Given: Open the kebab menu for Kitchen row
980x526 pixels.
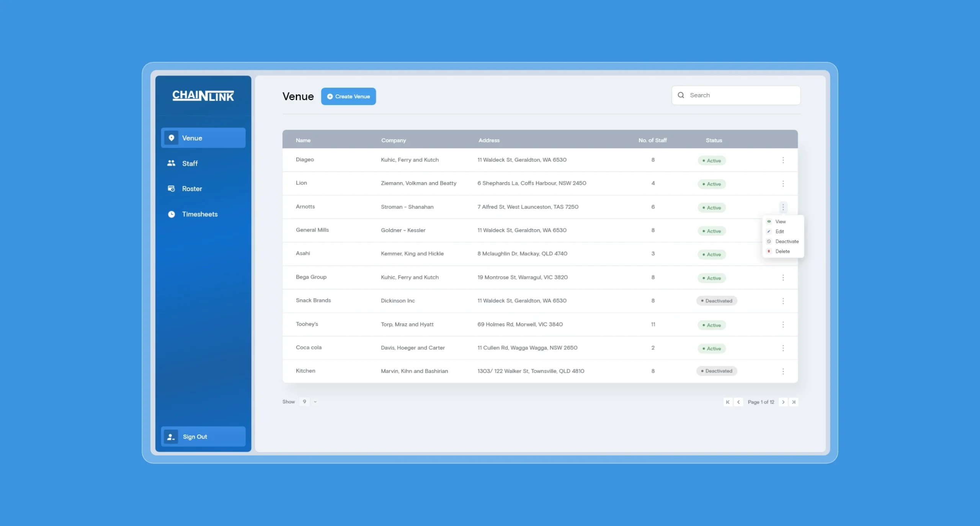Looking at the screenshot, I should tap(783, 371).
